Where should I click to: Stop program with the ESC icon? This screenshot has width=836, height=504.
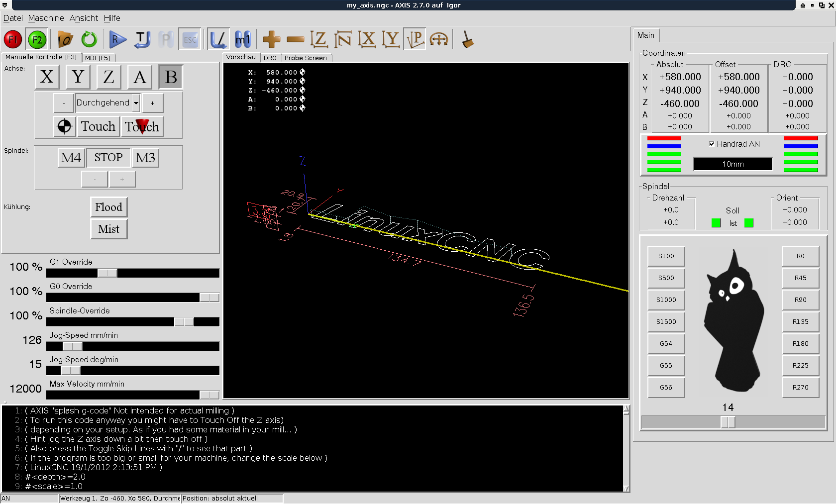(x=191, y=39)
